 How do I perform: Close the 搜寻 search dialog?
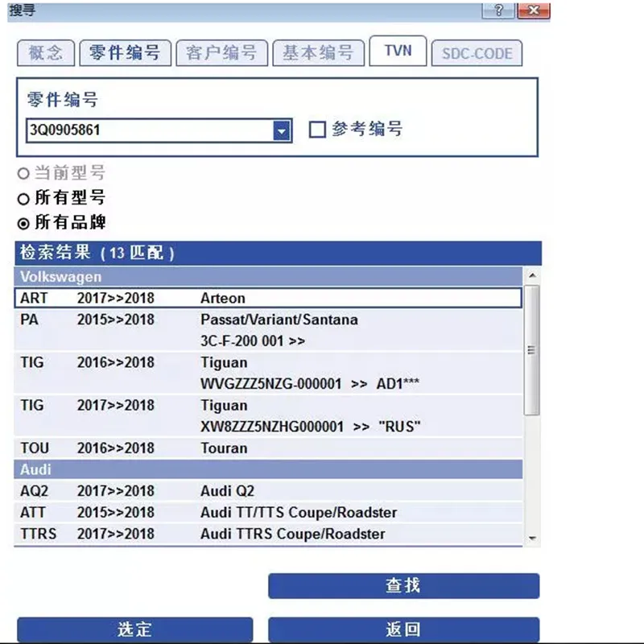point(534,10)
